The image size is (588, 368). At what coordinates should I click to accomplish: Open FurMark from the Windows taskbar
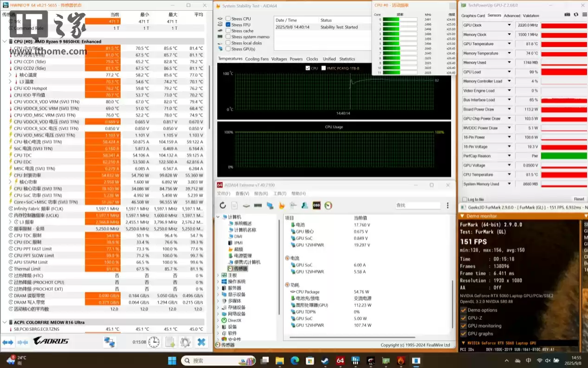pyautogui.click(x=401, y=360)
